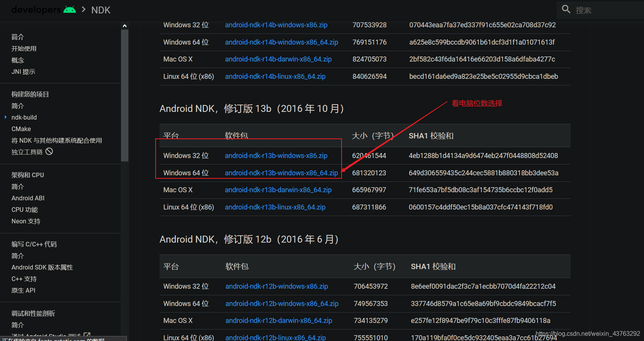Open 原生 API sidebar item
Viewport: 644px width, 341px height.
click(23, 290)
